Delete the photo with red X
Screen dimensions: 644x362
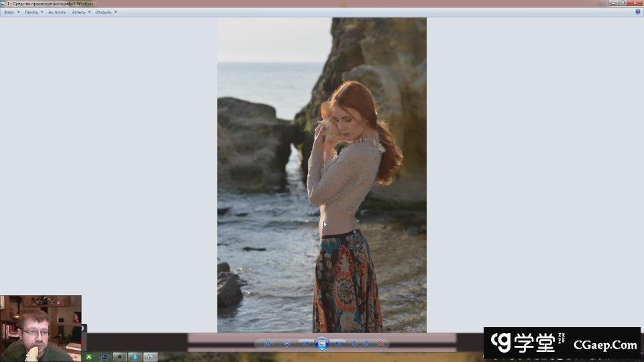pyautogui.click(x=381, y=343)
